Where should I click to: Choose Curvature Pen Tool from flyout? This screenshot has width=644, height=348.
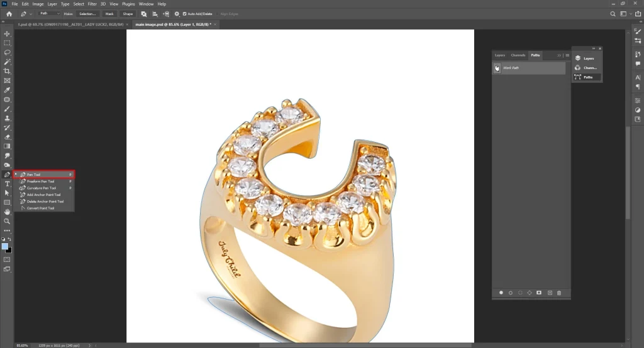click(x=41, y=188)
